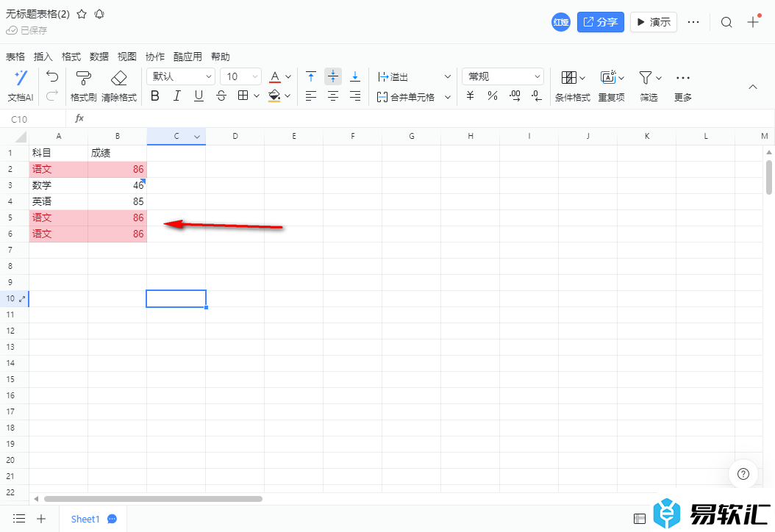The height and width of the screenshot is (532, 775).
Task: Select the Sheet1 tab
Action: point(85,519)
